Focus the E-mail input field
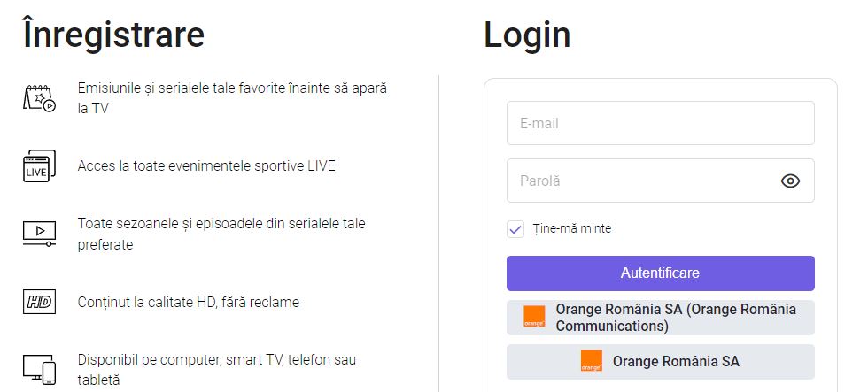 660,124
